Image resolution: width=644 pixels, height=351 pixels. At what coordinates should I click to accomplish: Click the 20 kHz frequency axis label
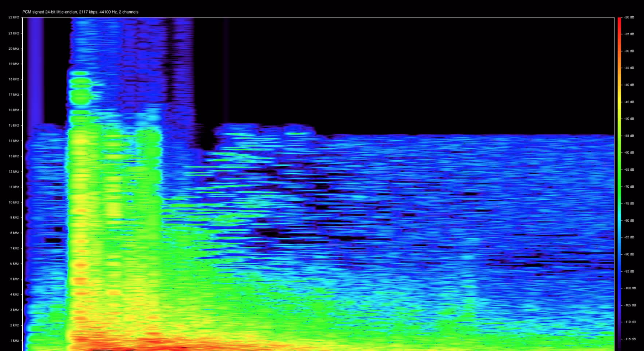[x=14, y=49]
